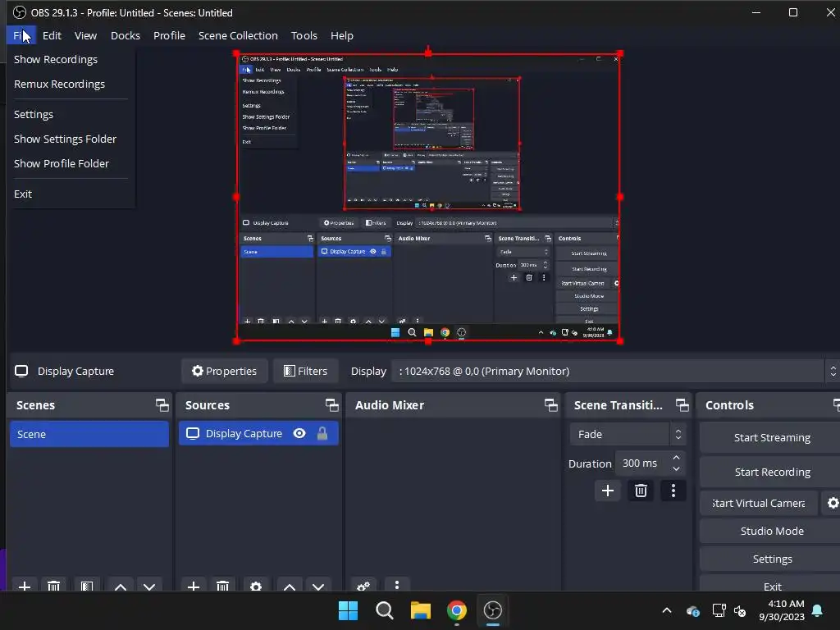Open the Windows Start menu

pyautogui.click(x=348, y=610)
